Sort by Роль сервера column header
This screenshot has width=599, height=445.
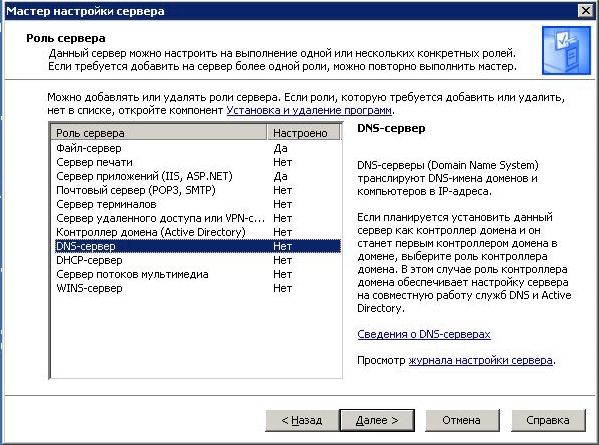(159, 133)
